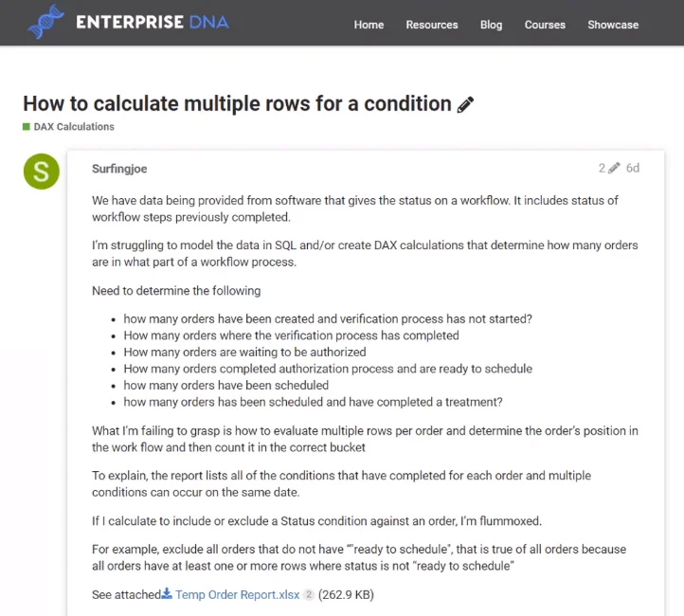Download Temp Order Report.xlsx attachment
This screenshot has height=616, width=684.
tap(237, 594)
